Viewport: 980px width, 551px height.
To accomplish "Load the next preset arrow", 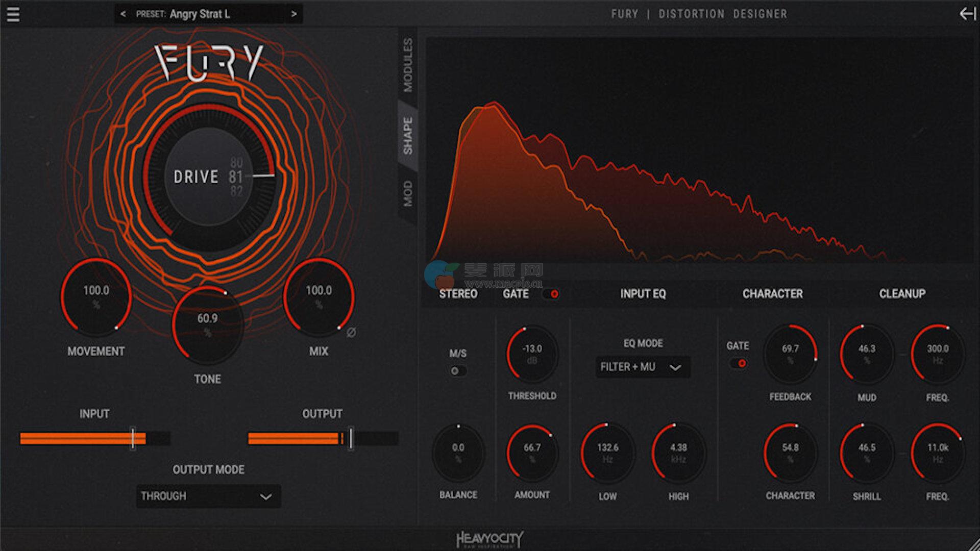I will pos(294,14).
